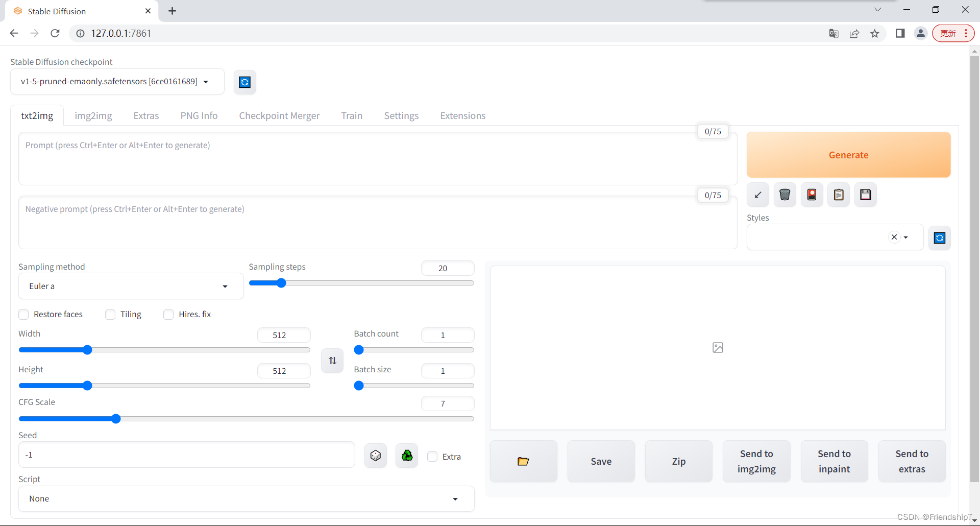The width and height of the screenshot is (980, 526).
Task: Tick the Extra seed options checkbox
Action: coord(432,457)
